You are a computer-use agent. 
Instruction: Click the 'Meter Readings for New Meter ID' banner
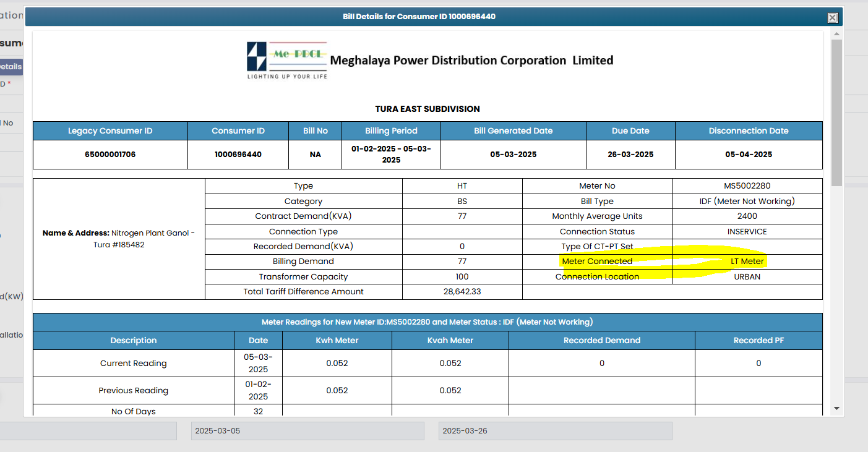coord(428,322)
